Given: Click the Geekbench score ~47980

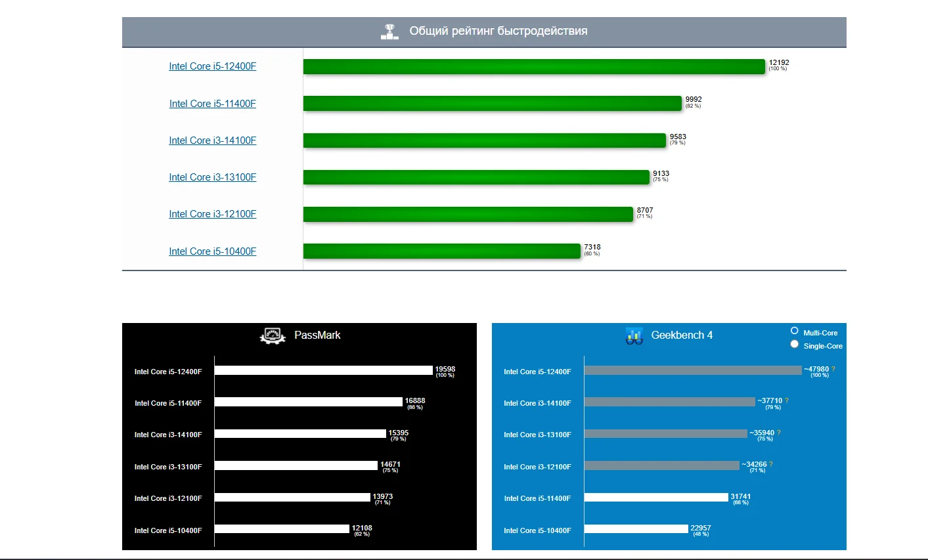Looking at the screenshot, I should tap(816, 369).
